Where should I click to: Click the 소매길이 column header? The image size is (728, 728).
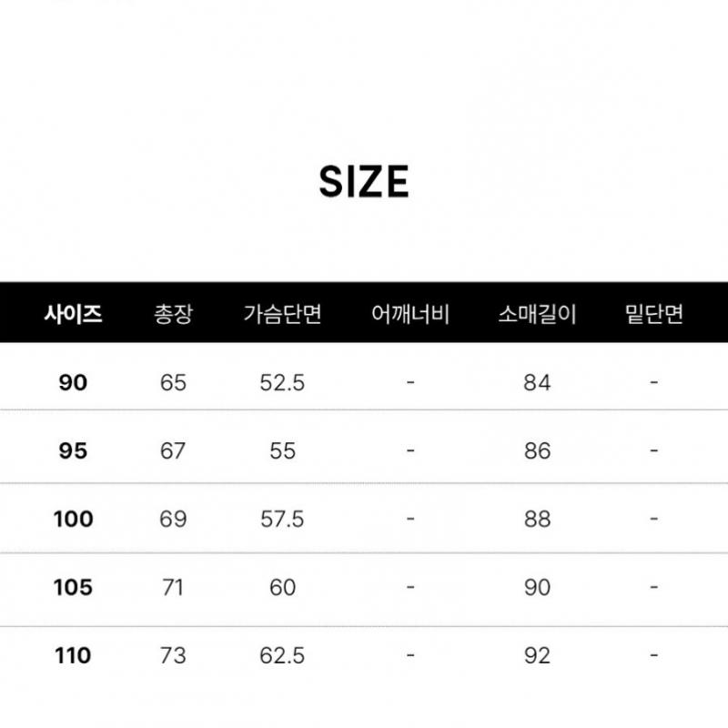537,315
